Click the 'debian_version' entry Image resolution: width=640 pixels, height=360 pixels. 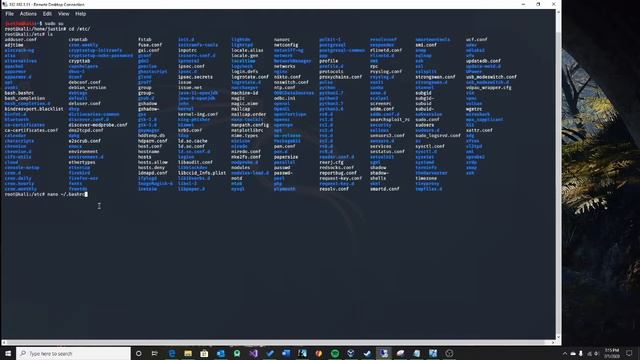87,87
